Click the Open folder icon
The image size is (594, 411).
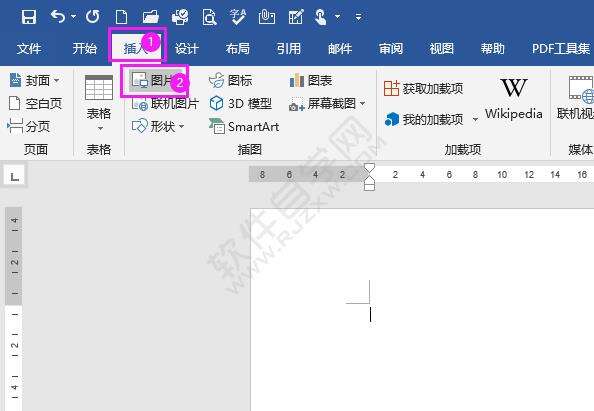[x=150, y=17]
